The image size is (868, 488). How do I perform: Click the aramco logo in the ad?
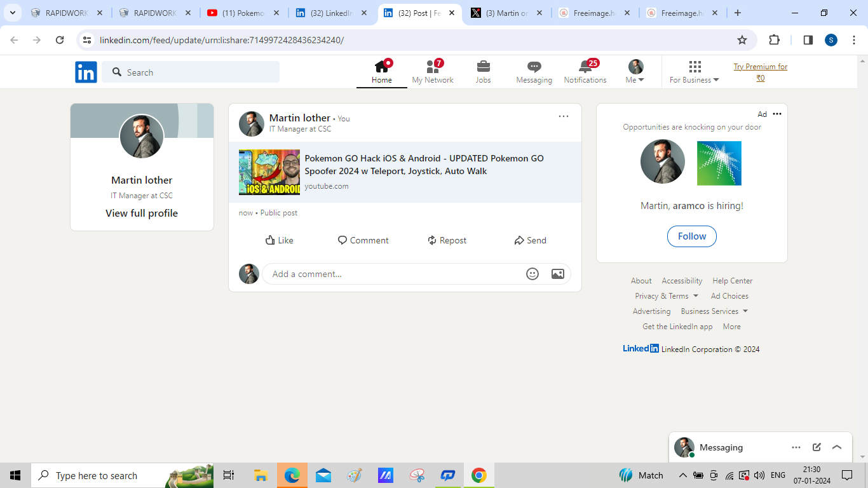click(x=719, y=163)
